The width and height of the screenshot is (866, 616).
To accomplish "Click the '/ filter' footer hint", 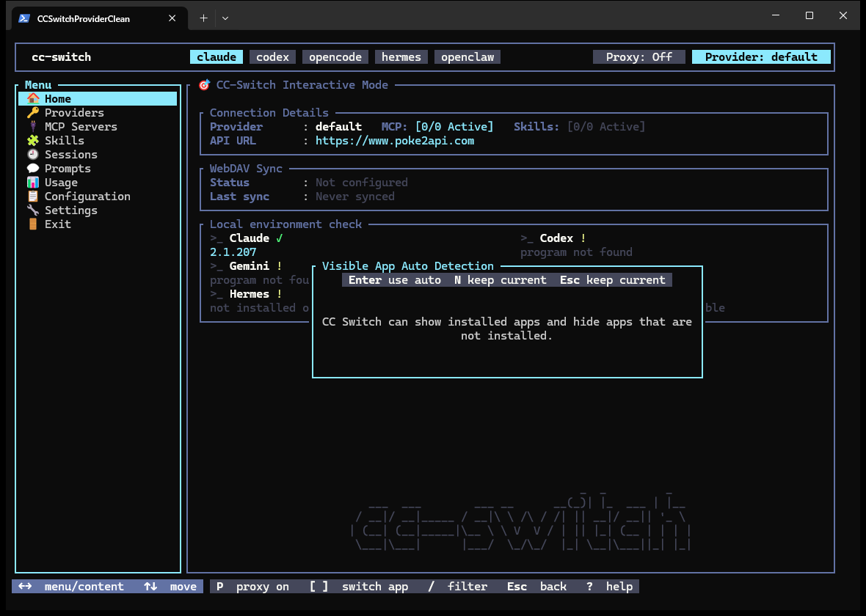I will coord(458,586).
